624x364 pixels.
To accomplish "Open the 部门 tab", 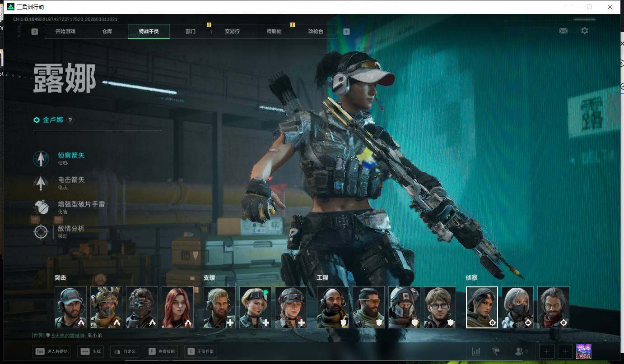I will pyautogui.click(x=191, y=32).
